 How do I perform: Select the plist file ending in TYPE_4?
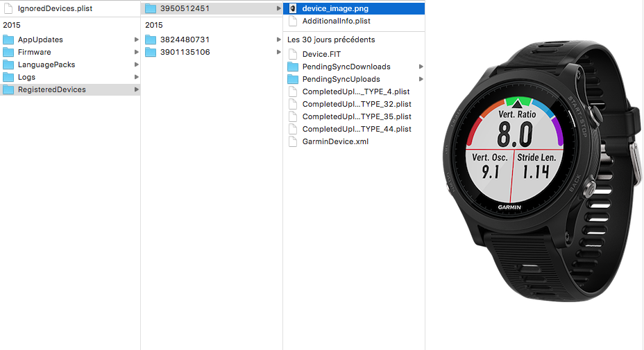pos(355,91)
